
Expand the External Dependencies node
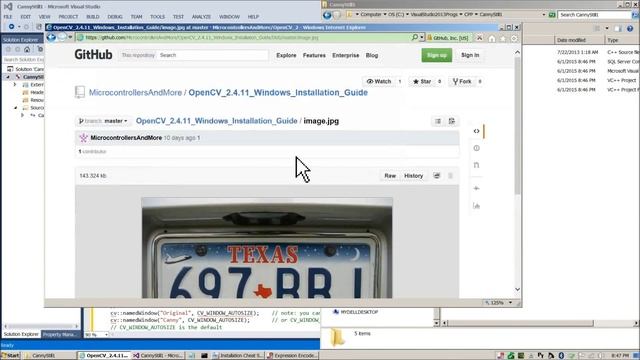15,84
